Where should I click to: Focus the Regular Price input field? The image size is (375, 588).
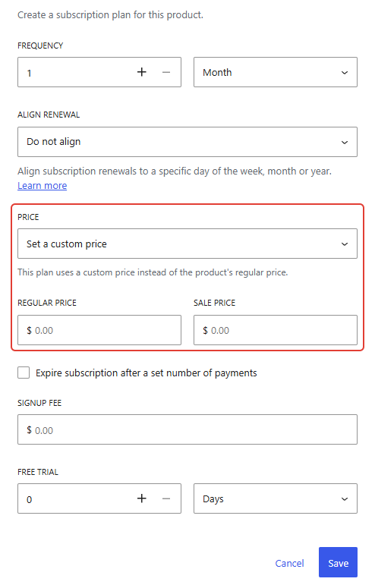[x=99, y=330]
